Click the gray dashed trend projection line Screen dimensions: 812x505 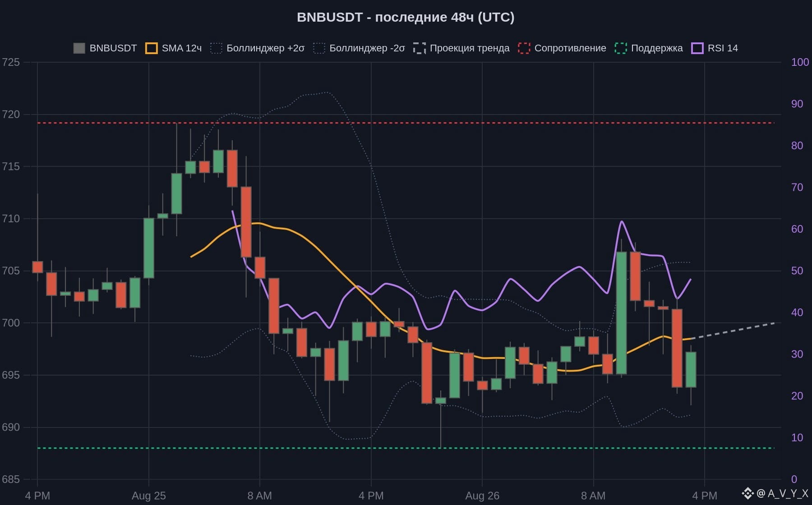733,331
